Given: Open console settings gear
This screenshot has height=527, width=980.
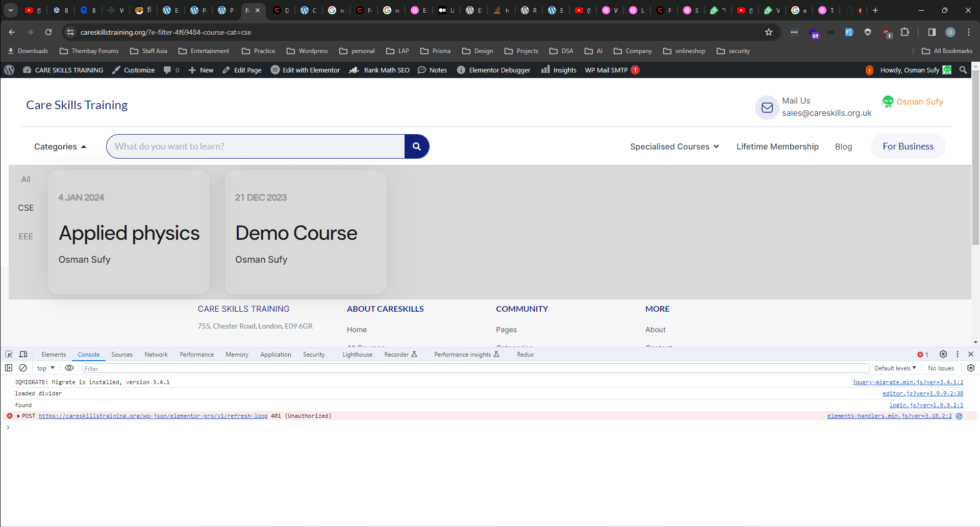Looking at the screenshot, I should 971,368.
